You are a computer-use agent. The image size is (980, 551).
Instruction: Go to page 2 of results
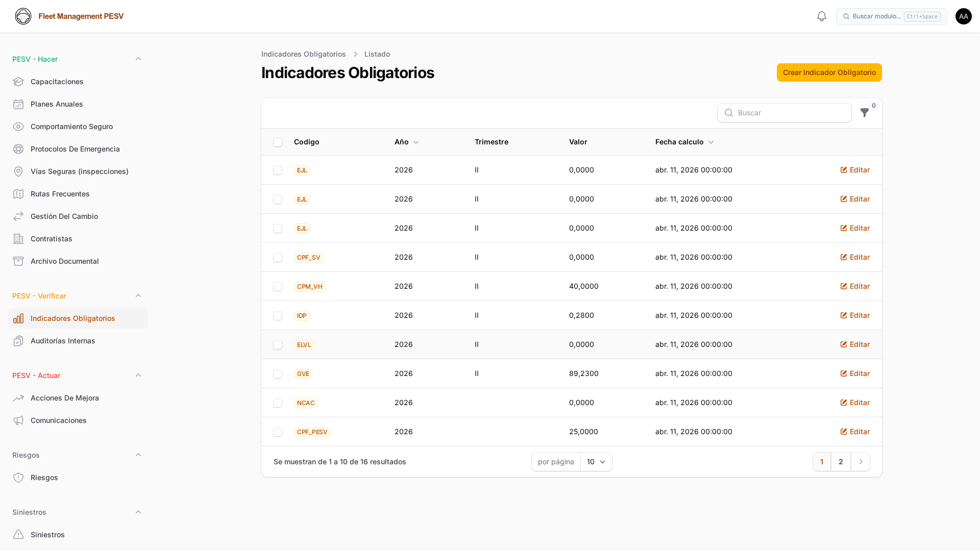tap(841, 462)
